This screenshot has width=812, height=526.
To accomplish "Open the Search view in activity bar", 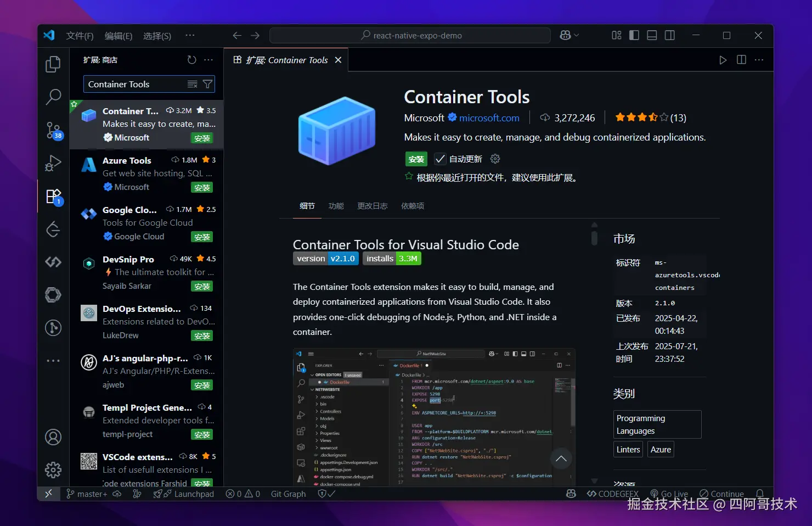I will click(x=53, y=97).
